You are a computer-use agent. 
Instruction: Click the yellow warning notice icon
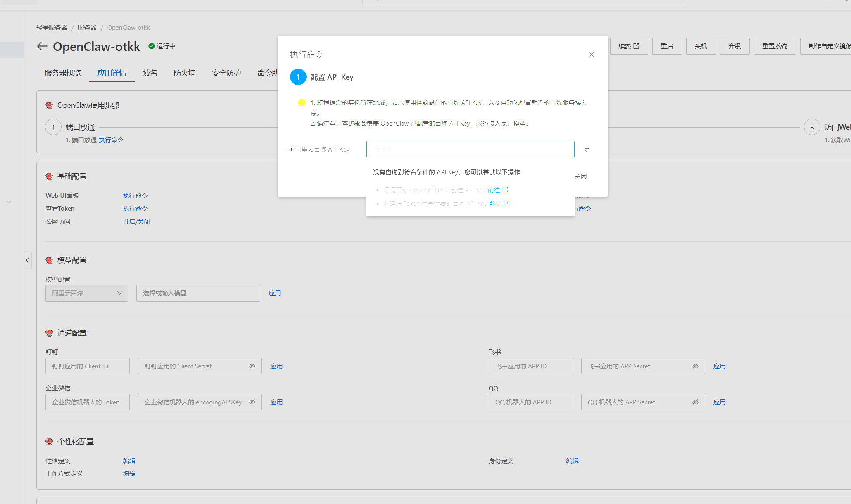[302, 102]
